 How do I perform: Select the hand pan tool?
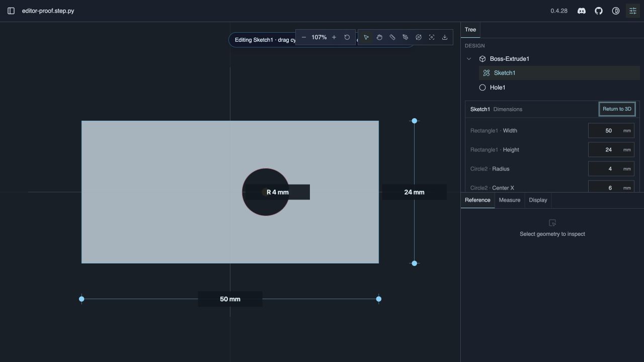pos(379,37)
